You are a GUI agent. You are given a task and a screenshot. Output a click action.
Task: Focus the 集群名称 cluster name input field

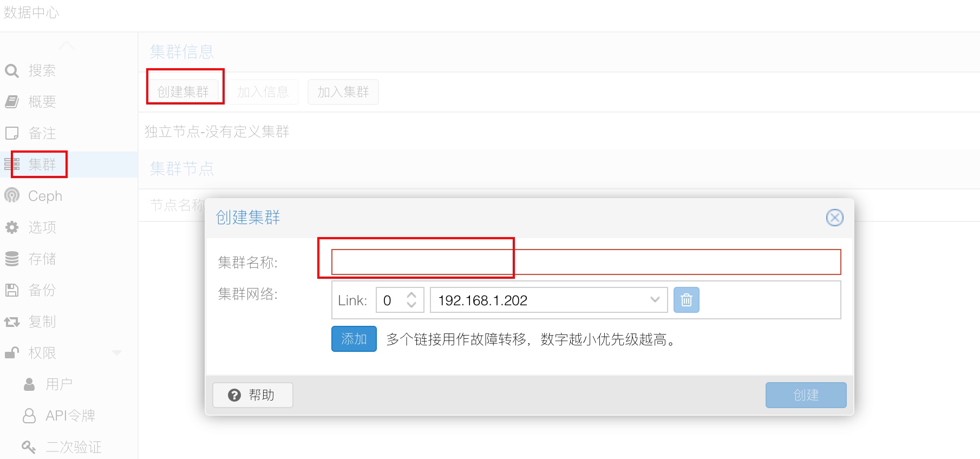tap(585, 262)
